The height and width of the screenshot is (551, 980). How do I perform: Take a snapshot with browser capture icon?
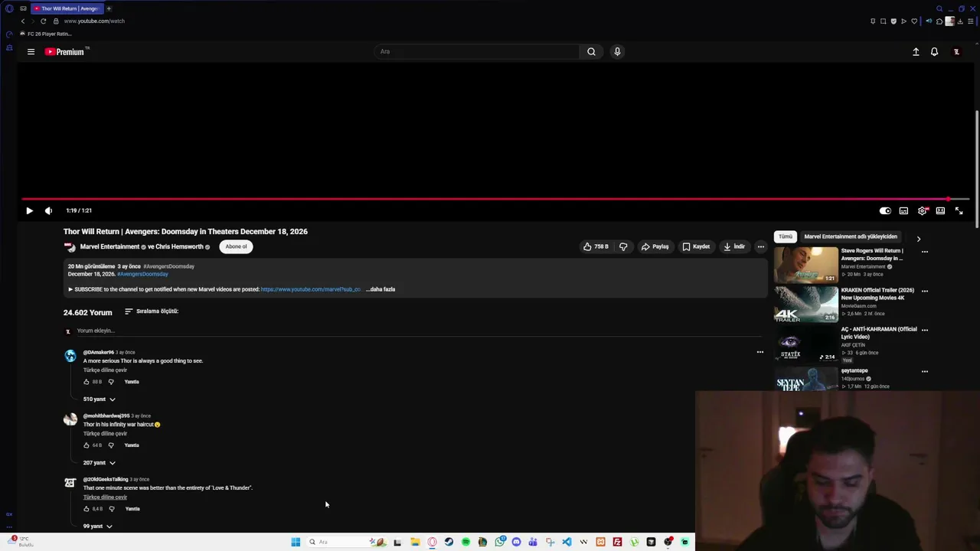[883, 21]
